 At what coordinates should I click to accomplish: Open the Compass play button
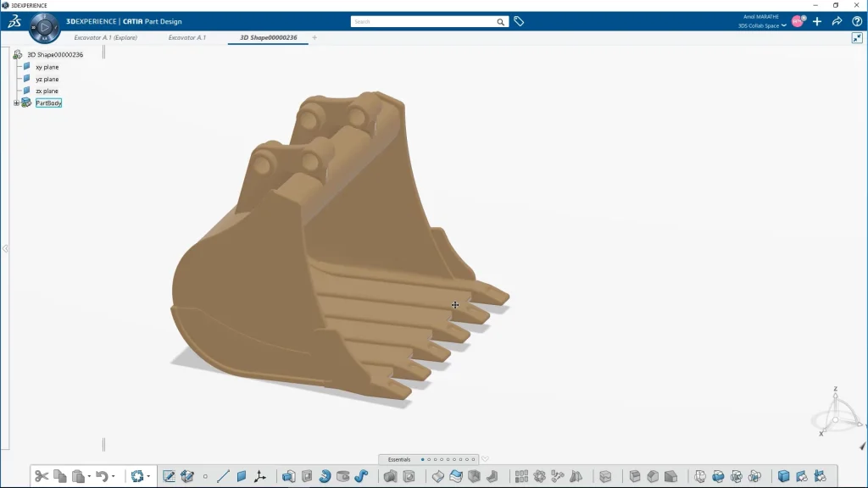click(44, 27)
